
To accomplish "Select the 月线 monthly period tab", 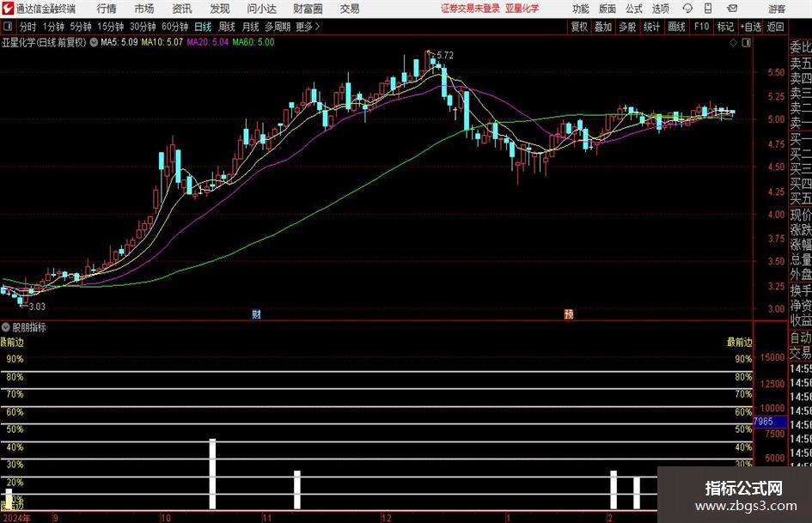I will (x=250, y=27).
